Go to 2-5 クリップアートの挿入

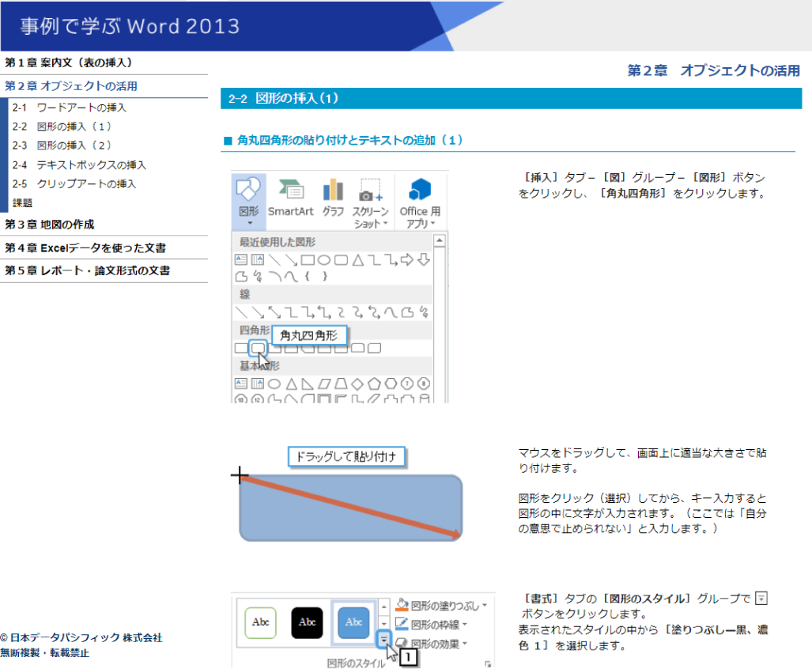pyautogui.click(x=74, y=183)
